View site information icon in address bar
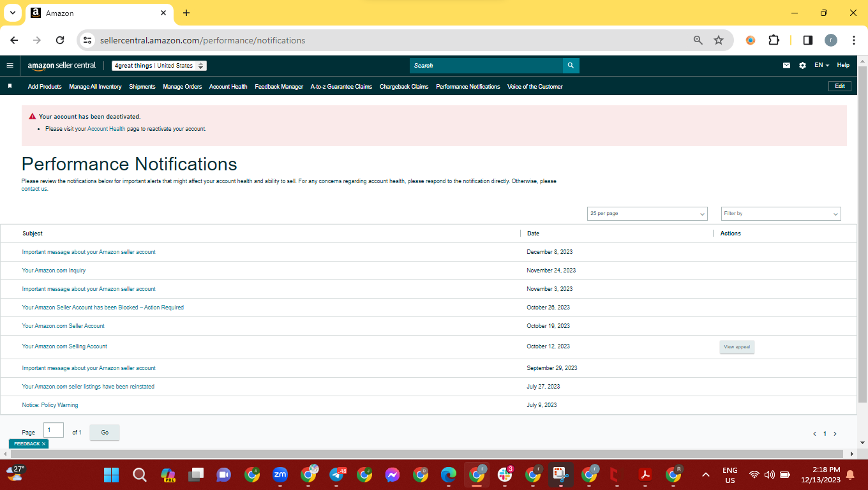This screenshot has width=868, height=490. [88, 40]
